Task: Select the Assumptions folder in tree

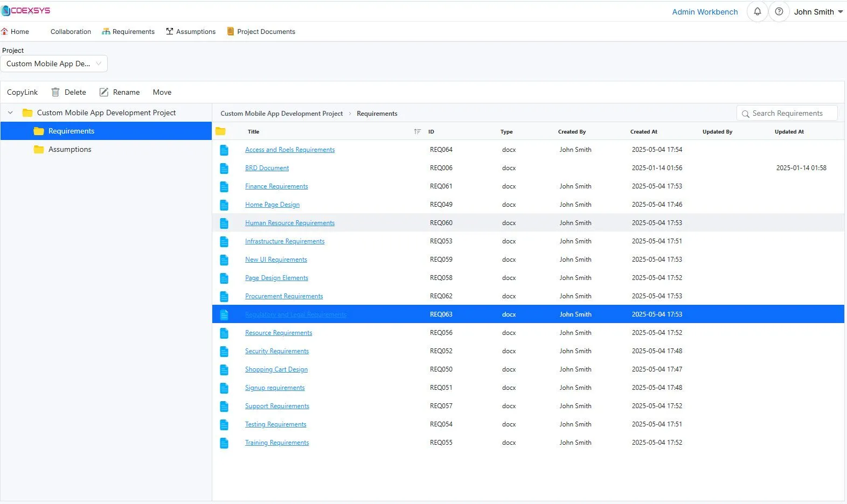Action: 70,149
